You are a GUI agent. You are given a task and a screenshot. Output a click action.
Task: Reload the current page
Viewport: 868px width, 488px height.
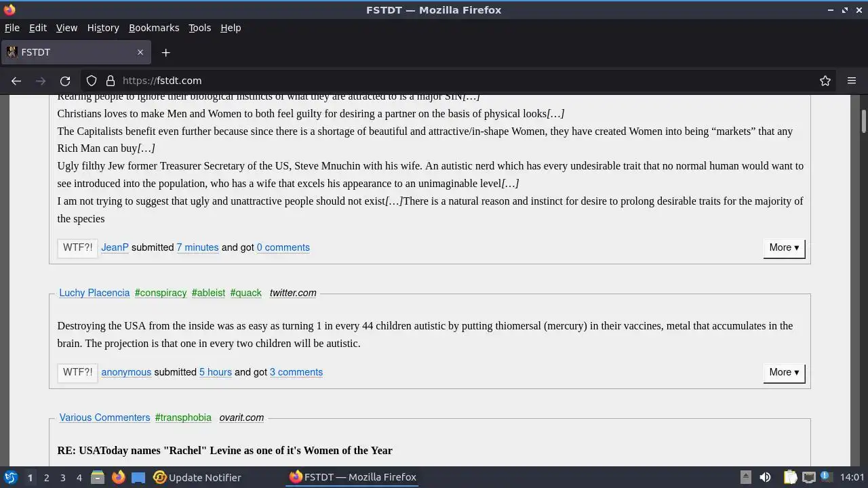point(65,81)
